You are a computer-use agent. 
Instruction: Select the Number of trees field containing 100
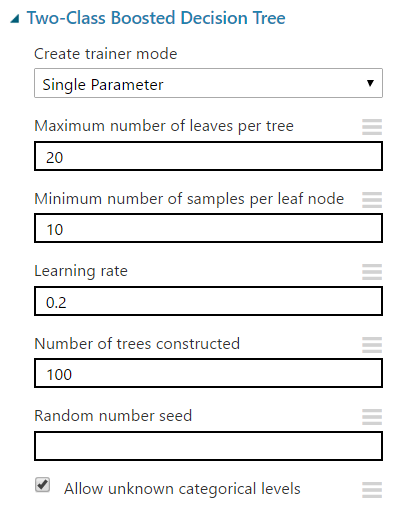click(208, 373)
